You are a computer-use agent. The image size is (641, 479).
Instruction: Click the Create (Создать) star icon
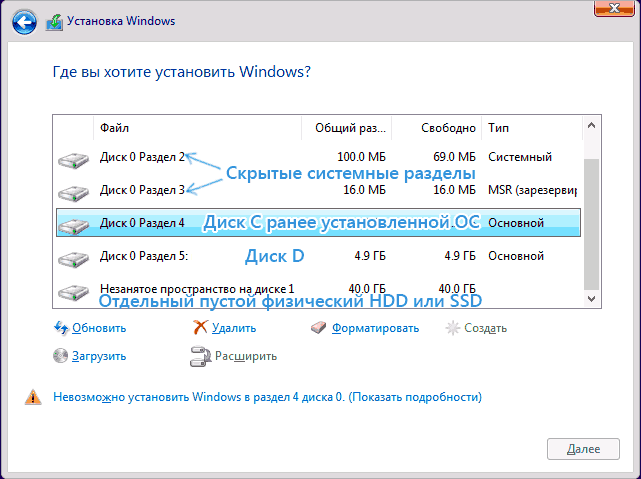click(453, 327)
